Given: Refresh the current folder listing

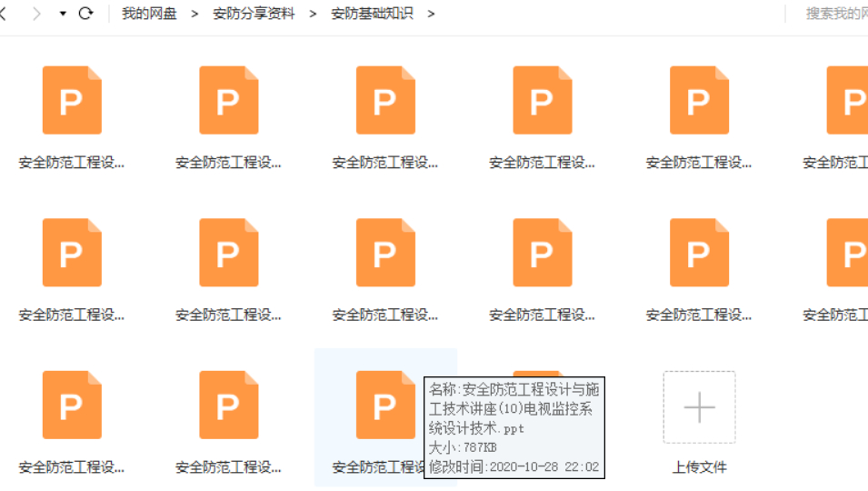Looking at the screenshot, I should [85, 14].
